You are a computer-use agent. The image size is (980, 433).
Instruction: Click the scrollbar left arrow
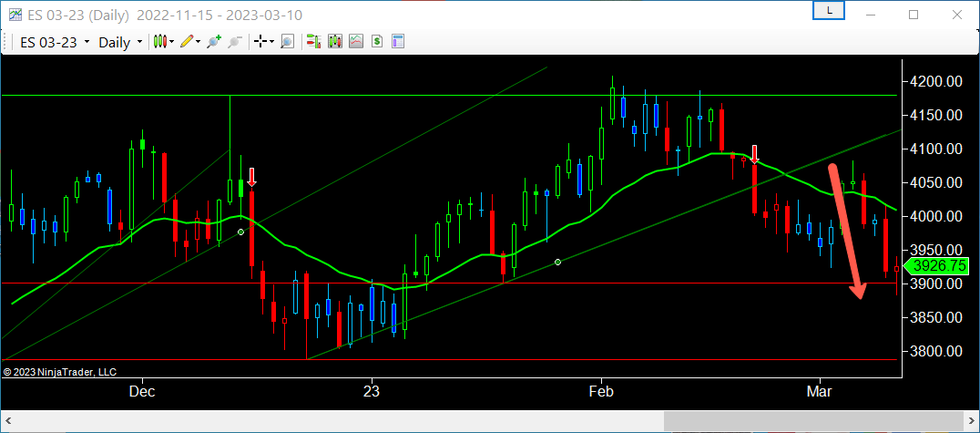click(x=8, y=420)
